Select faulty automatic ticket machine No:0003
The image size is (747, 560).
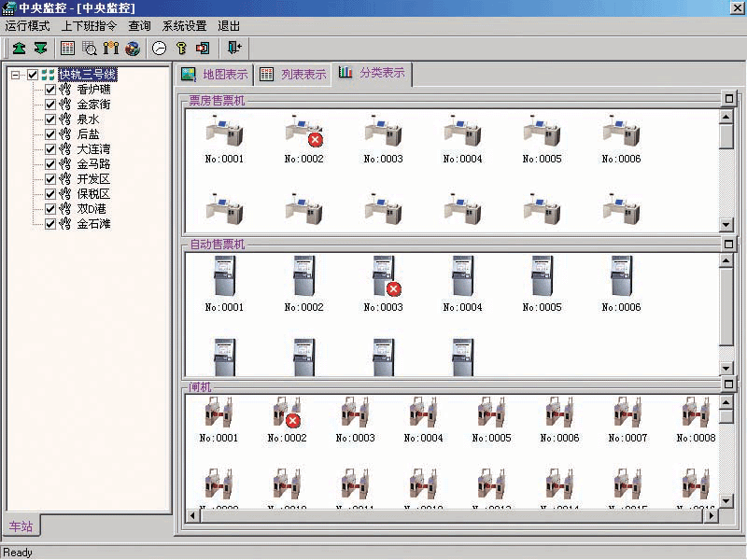point(383,277)
